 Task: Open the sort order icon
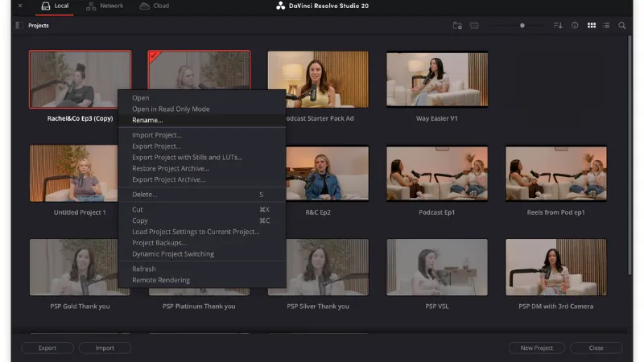tap(558, 26)
